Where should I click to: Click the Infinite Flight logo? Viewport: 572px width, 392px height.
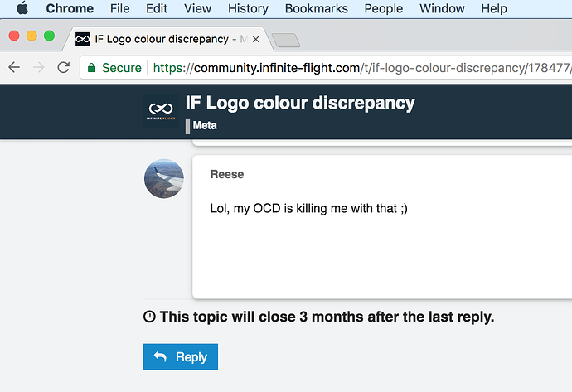click(161, 112)
